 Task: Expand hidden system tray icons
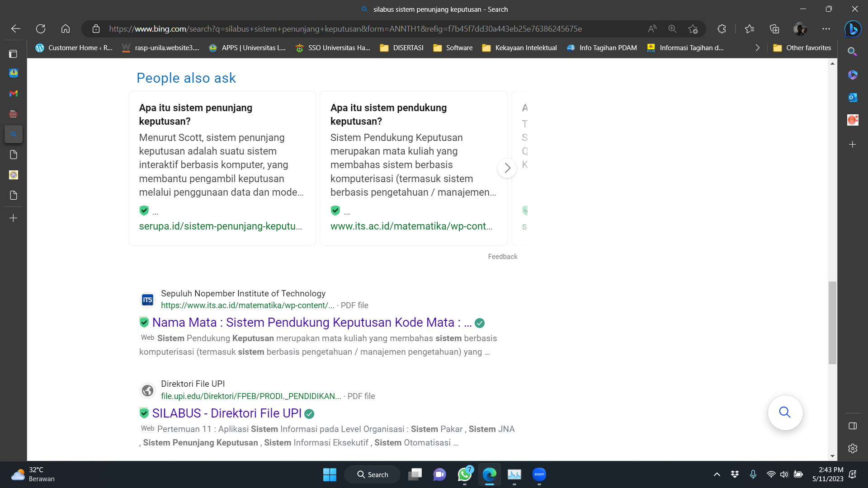point(717,474)
